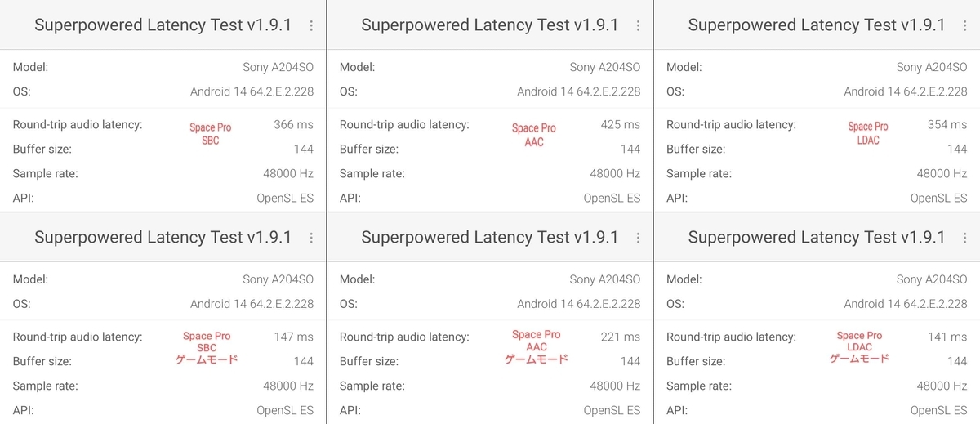Select the 221 ms latency value

[621, 337]
